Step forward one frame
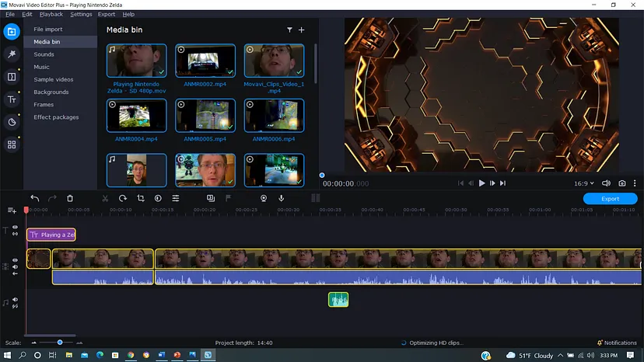The width and height of the screenshot is (644, 362). [x=492, y=183]
